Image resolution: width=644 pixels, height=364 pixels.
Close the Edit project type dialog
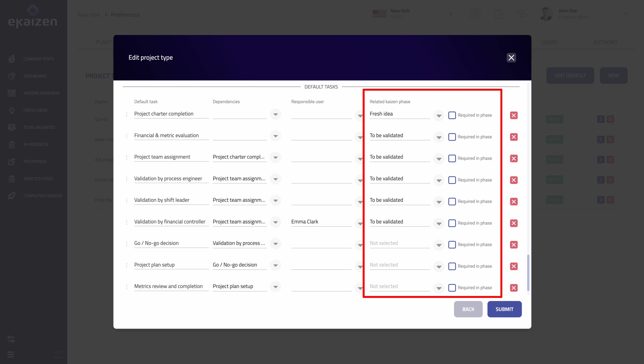pos(511,58)
